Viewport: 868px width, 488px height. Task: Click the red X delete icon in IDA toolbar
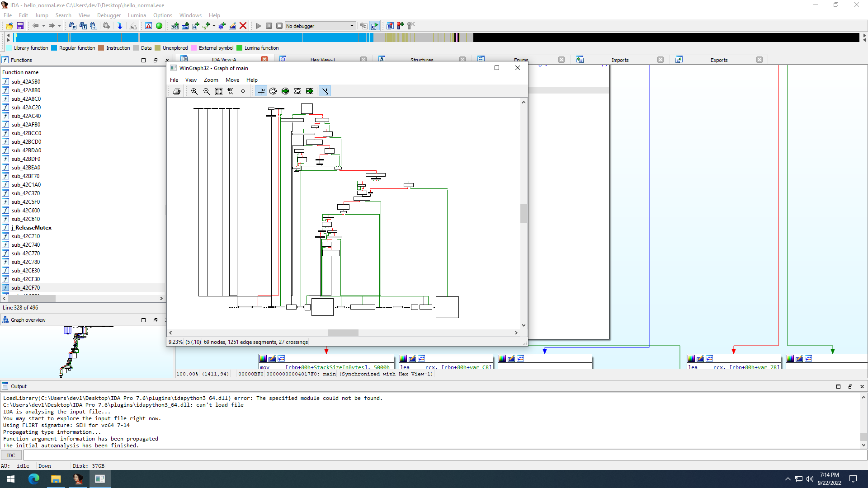pyautogui.click(x=243, y=26)
